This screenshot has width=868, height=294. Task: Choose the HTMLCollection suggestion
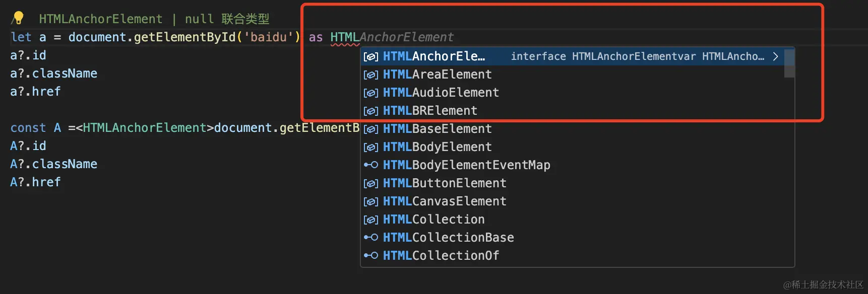point(433,219)
